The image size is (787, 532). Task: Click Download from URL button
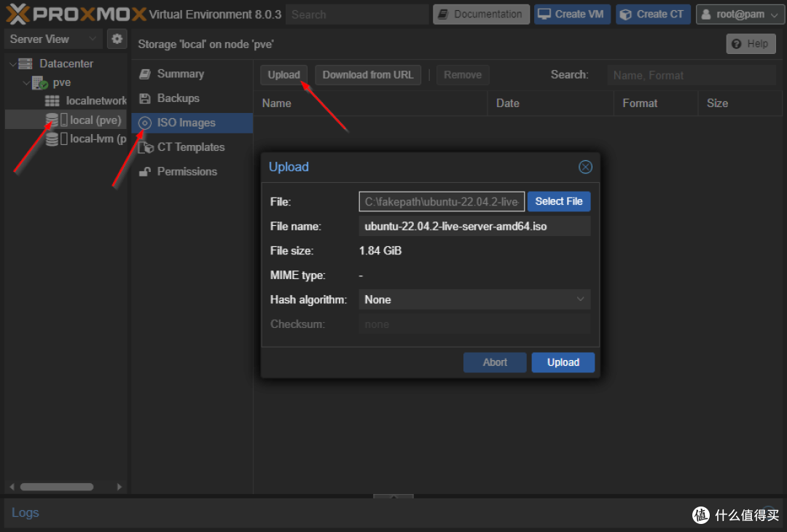click(x=368, y=75)
